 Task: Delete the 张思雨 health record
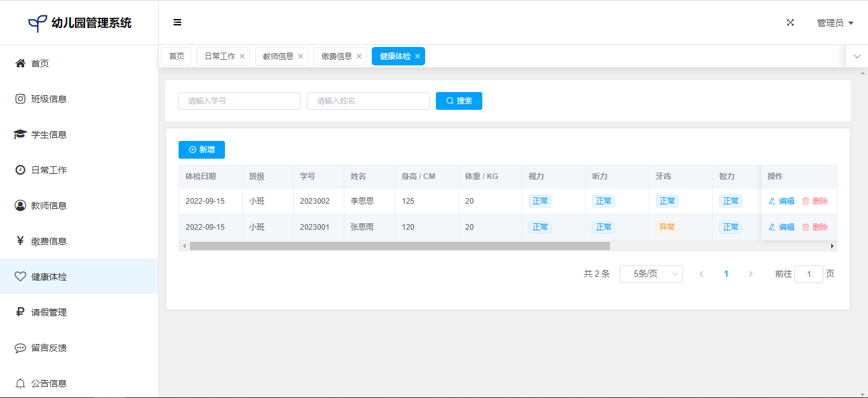pos(815,227)
